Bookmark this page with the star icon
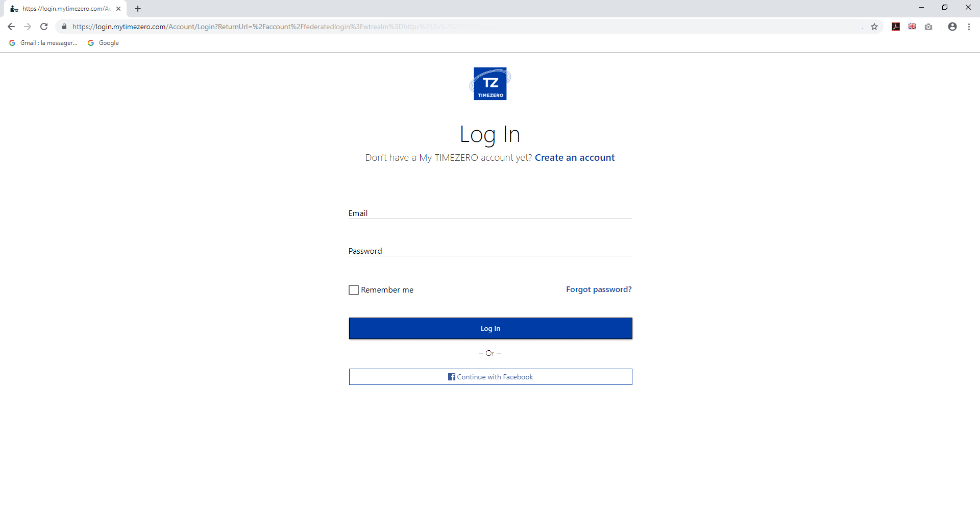The image size is (980, 531). (x=874, y=27)
